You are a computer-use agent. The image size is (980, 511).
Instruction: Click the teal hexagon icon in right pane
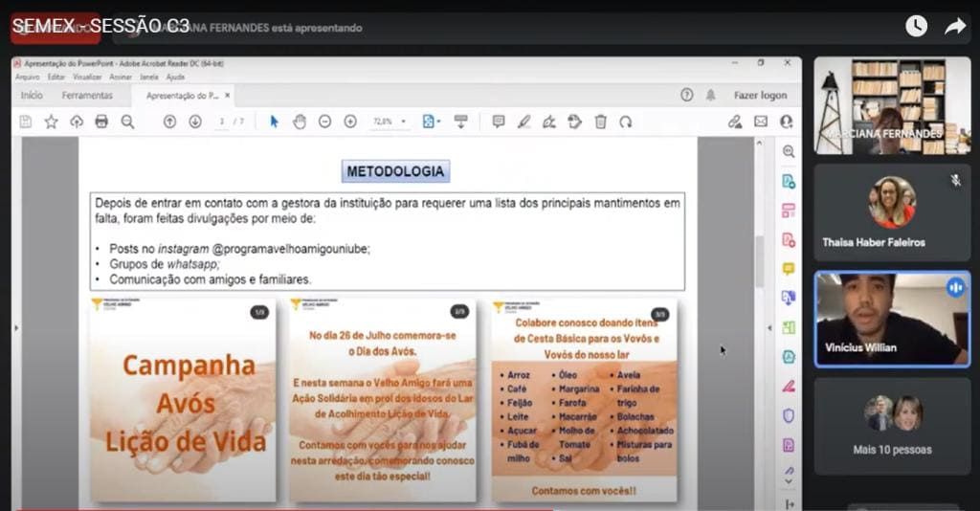coord(789,357)
